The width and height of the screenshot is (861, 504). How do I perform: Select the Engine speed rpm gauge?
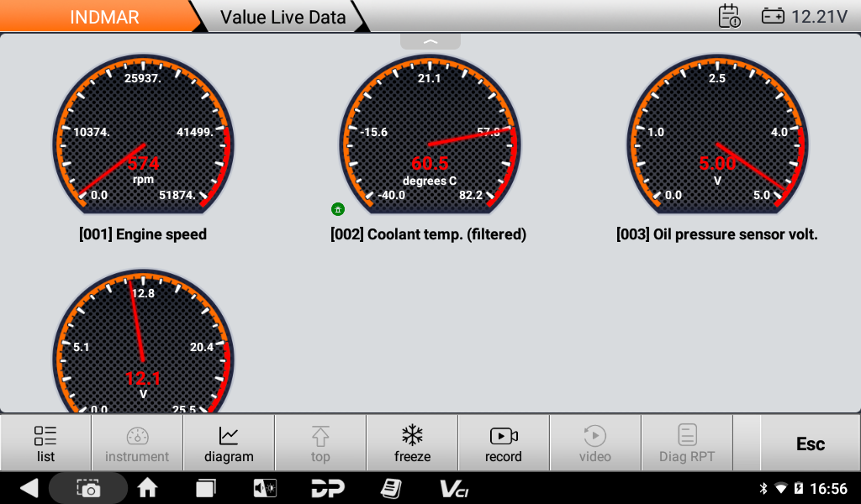143,134
